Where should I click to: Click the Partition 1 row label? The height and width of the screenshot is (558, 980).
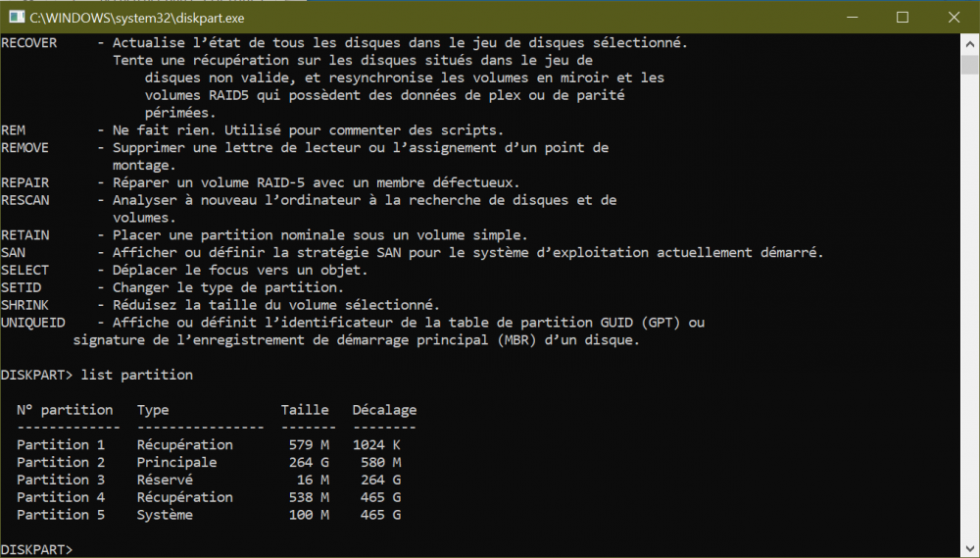point(61,444)
